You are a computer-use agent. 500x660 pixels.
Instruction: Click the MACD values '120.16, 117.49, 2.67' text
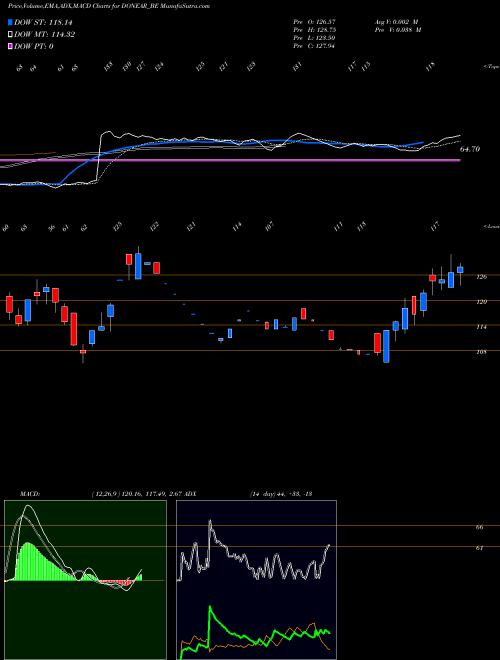click(152, 494)
